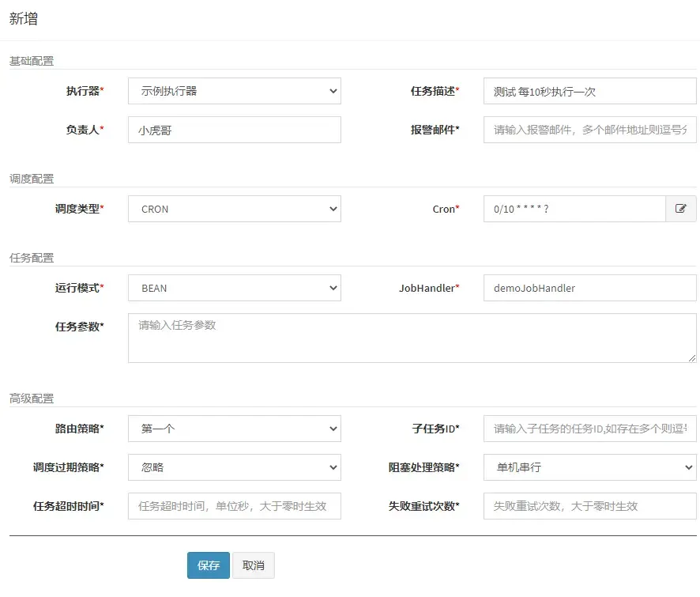The image size is (700, 597).
Task: Focus the 报警邮件 alert email field
Action: tap(589, 130)
